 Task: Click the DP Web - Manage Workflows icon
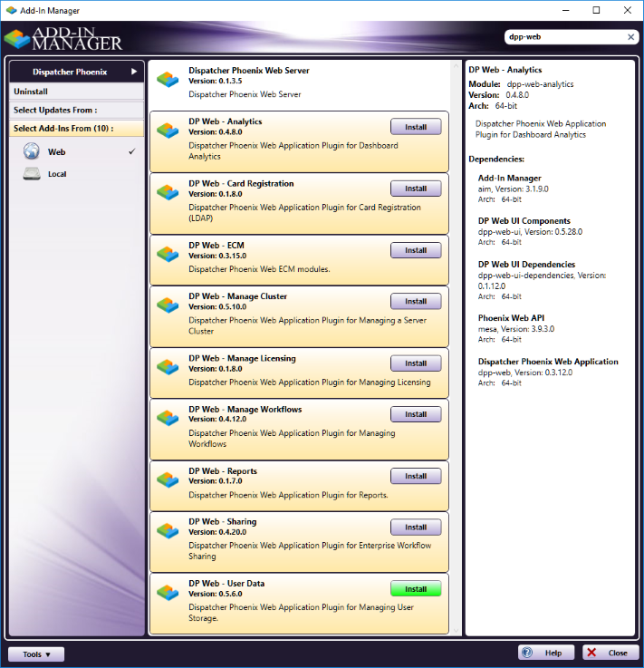coord(168,418)
